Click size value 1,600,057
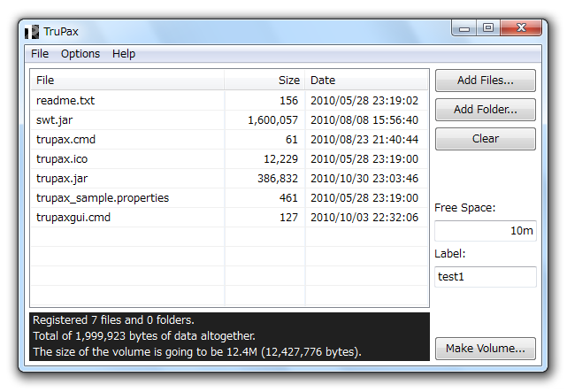This screenshot has width=567, height=392. 272,120
